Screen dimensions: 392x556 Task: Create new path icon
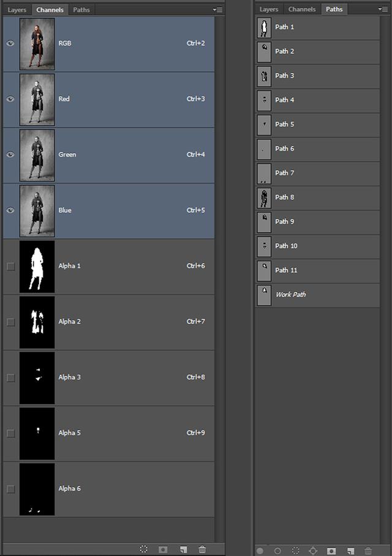pyautogui.click(x=350, y=550)
